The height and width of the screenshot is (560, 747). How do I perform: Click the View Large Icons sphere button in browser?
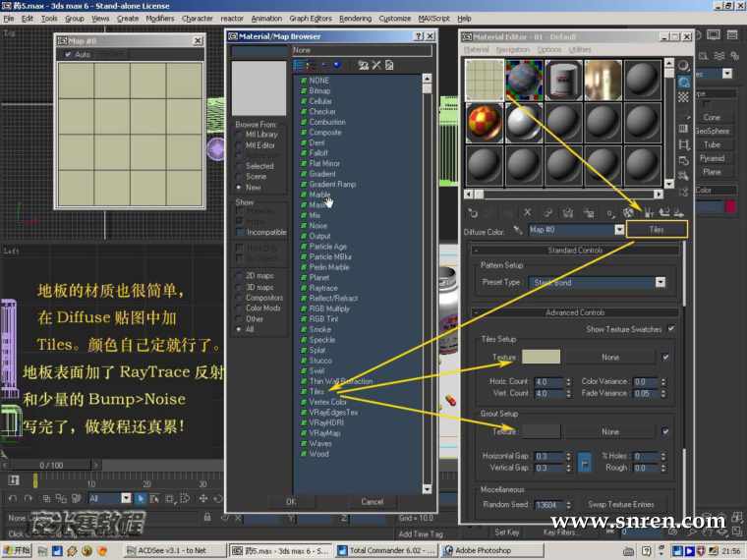tap(338, 65)
